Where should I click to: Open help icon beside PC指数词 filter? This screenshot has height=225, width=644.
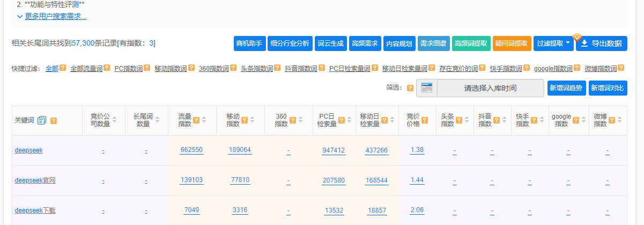click(147, 68)
